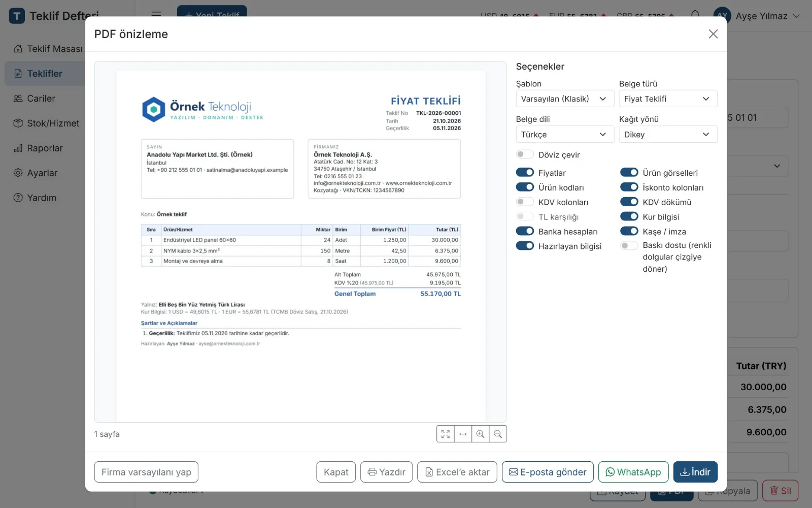Close the PDF önizleme dialog

click(713, 34)
